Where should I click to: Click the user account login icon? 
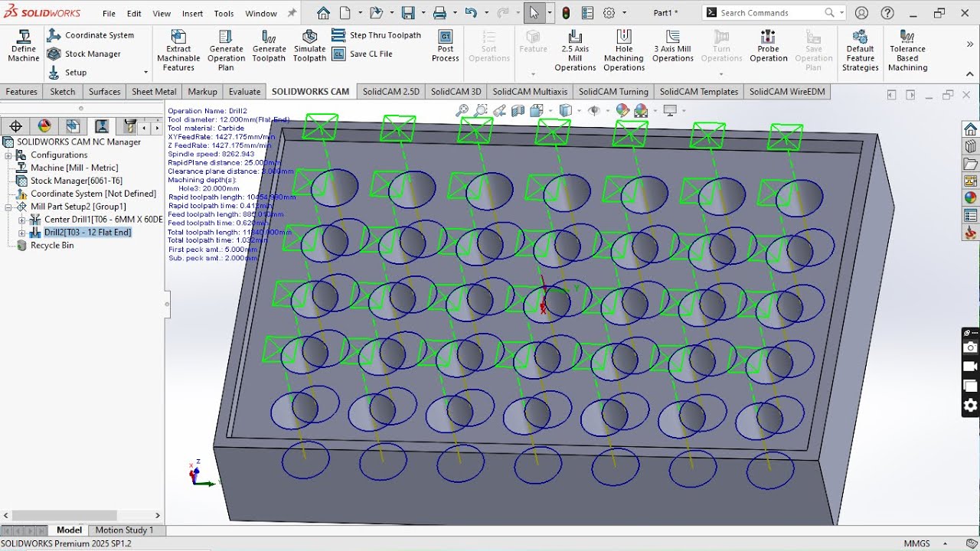861,13
